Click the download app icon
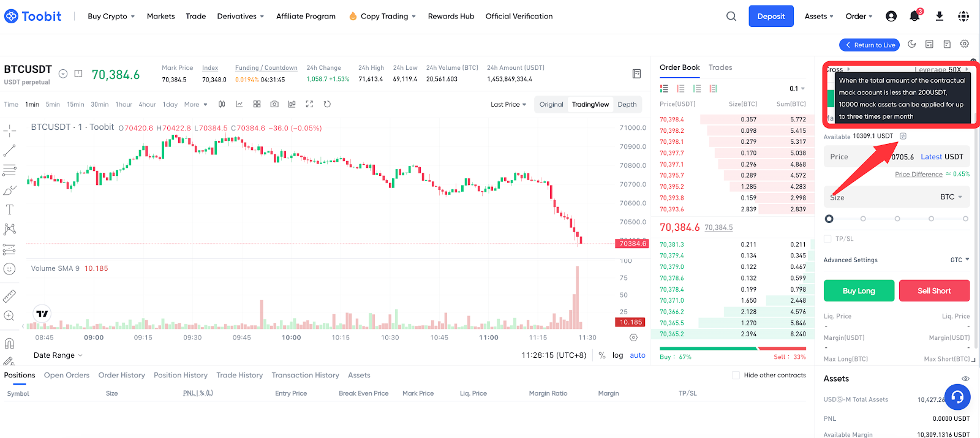Viewport: 980px width, 438px height. click(939, 17)
